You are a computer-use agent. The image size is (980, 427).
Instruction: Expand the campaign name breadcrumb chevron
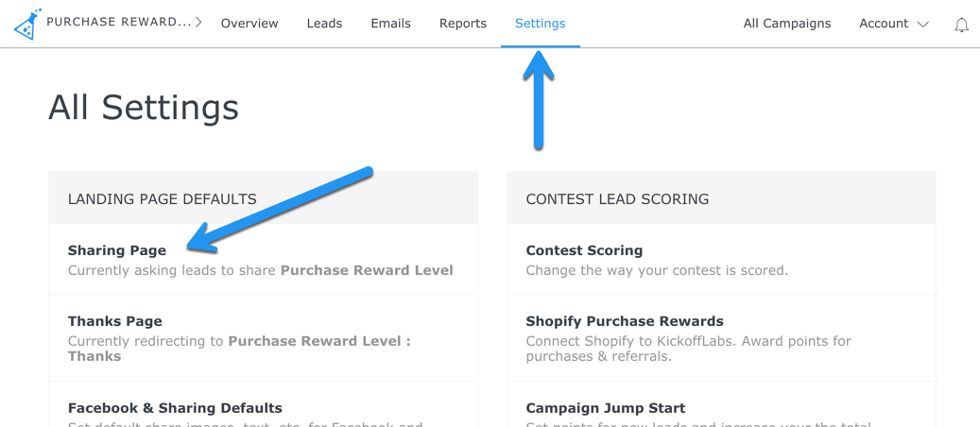click(x=198, y=23)
